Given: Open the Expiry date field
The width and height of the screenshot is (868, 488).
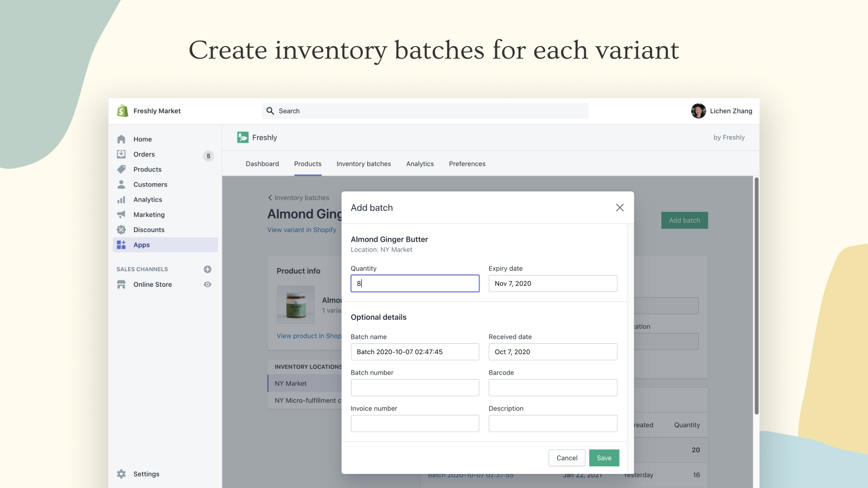Looking at the screenshot, I should click(553, 284).
